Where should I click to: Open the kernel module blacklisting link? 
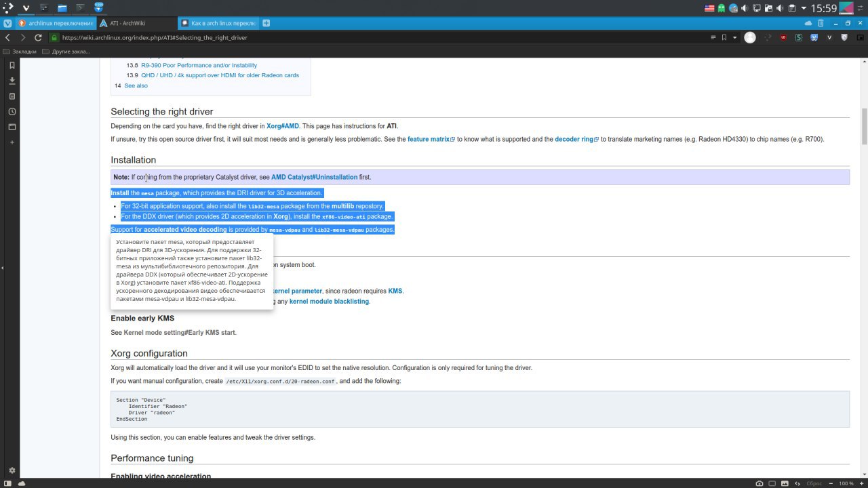(329, 302)
